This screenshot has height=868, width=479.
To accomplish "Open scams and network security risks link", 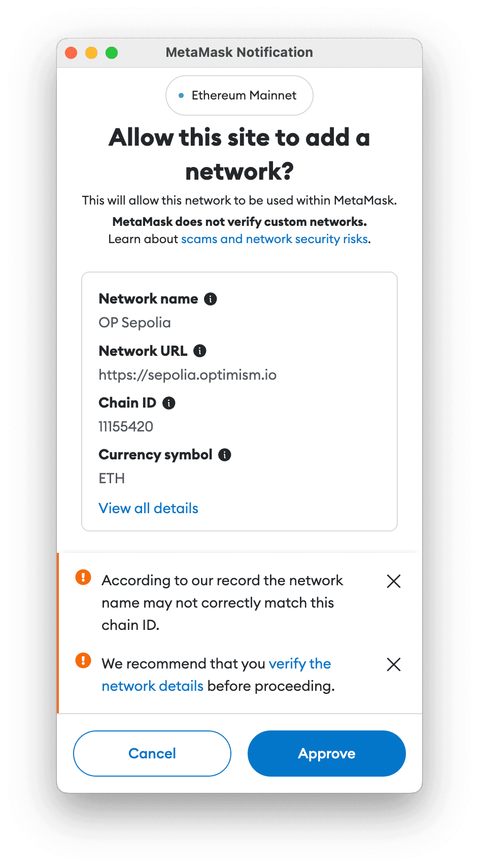I will 275,239.
